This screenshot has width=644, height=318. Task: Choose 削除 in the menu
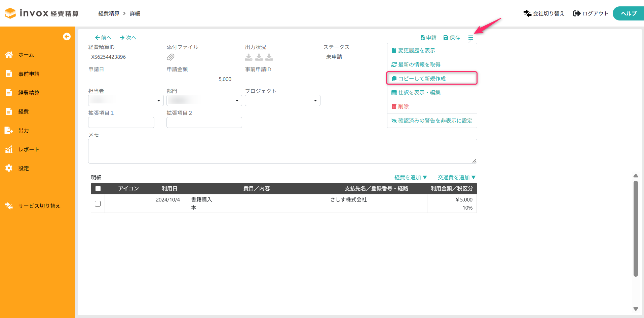click(x=403, y=106)
